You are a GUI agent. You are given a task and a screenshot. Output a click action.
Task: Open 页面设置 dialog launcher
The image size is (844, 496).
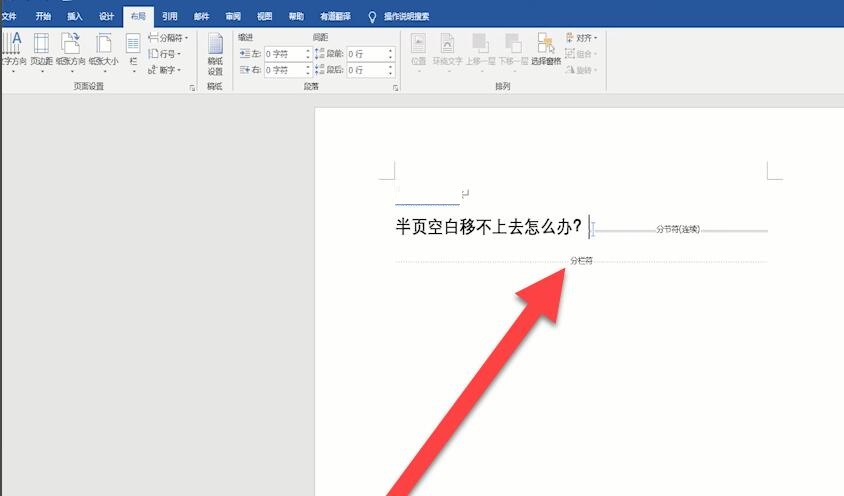(192, 88)
